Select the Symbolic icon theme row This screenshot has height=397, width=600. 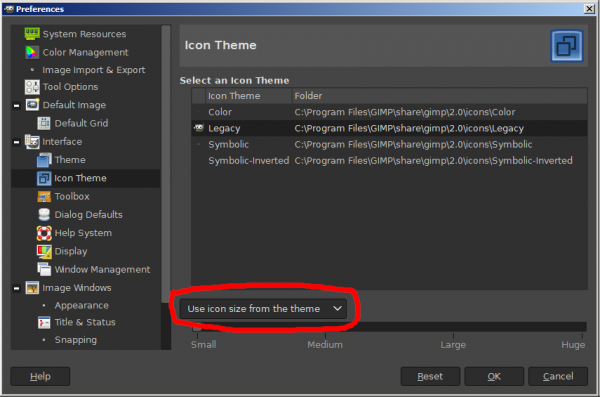point(390,144)
